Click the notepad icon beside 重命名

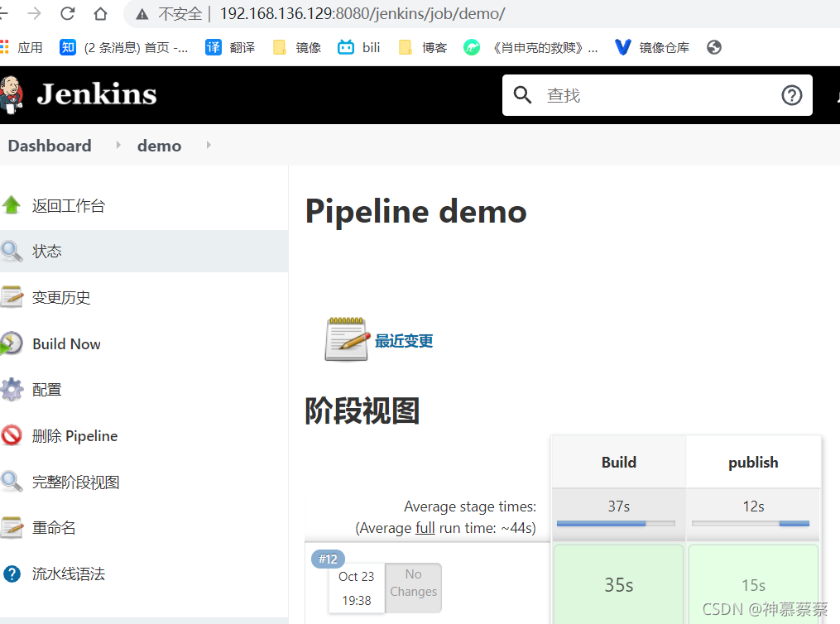coord(12,528)
